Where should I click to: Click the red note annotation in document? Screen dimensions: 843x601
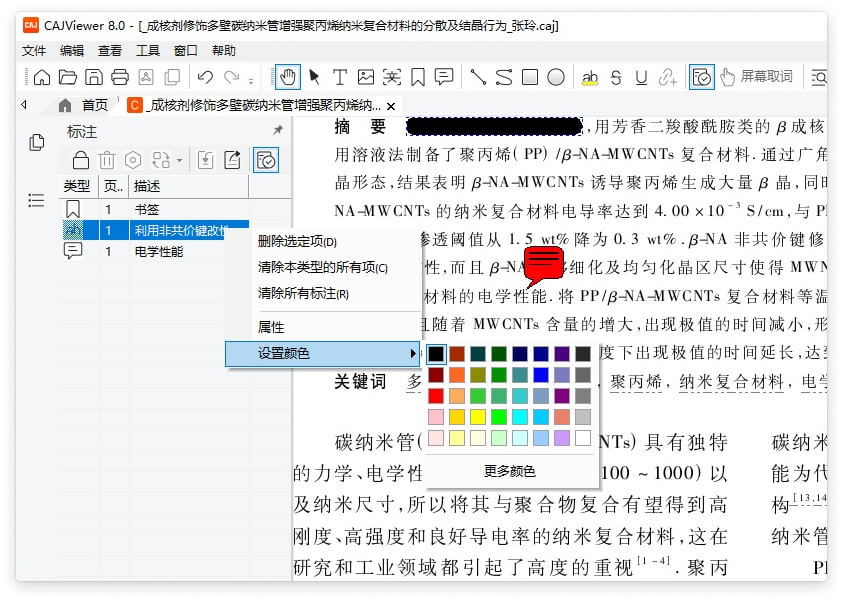(x=545, y=266)
